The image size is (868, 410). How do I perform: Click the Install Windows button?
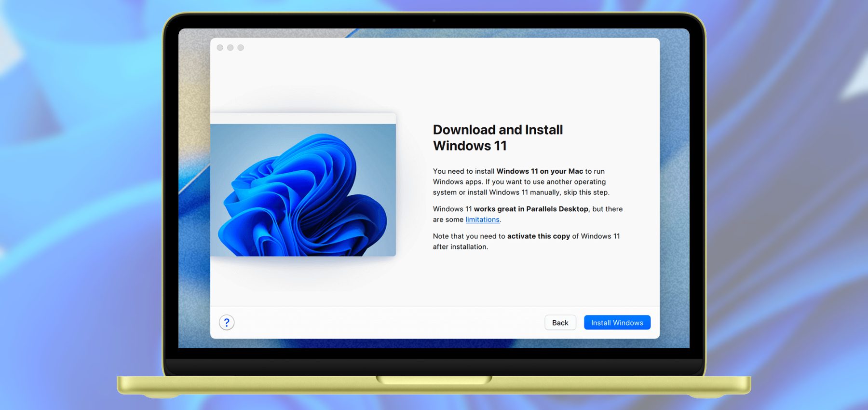[617, 323]
